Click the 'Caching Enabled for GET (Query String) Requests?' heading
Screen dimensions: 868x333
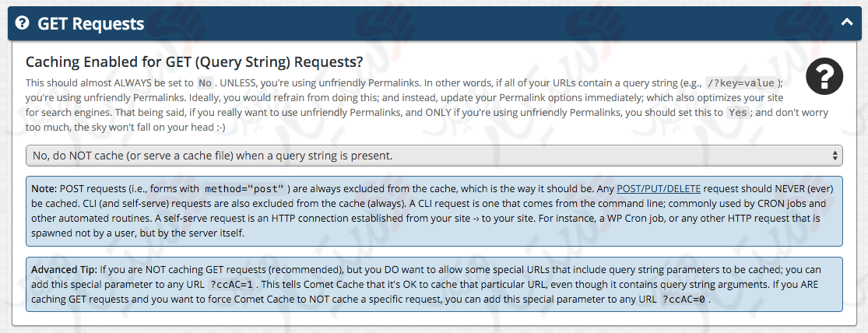[195, 62]
